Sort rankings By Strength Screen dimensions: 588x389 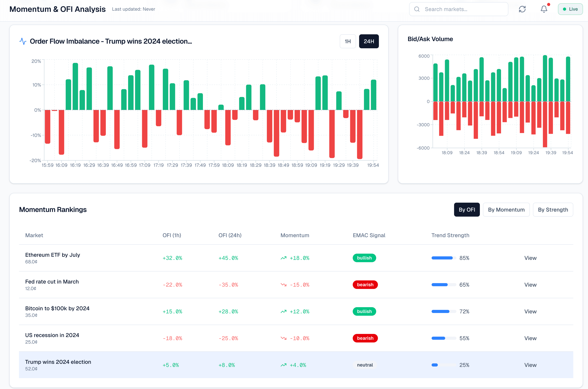[x=553, y=210]
